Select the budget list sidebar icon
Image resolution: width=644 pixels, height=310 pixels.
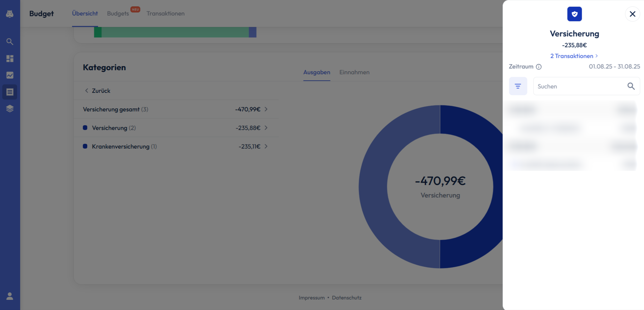point(10,92)
